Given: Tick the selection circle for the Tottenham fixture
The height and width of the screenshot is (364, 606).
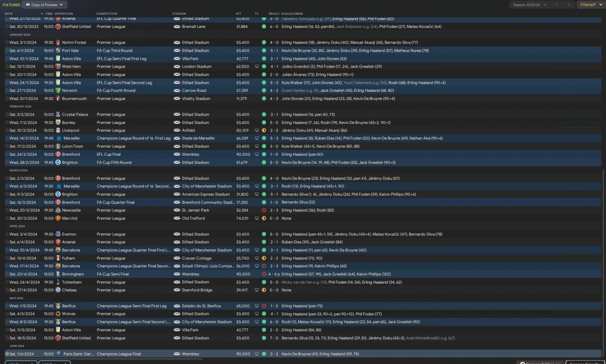Looking at the screenshot, I should [7, 282].
